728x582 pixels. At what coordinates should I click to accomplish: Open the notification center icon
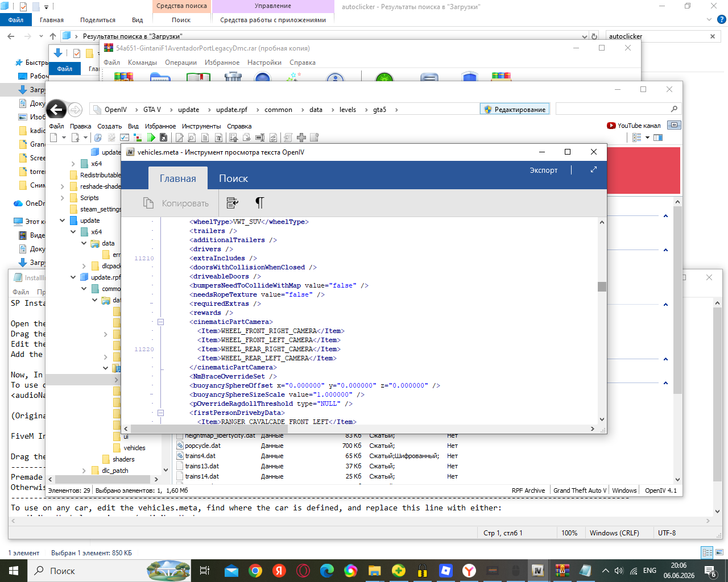coord(710,571)
